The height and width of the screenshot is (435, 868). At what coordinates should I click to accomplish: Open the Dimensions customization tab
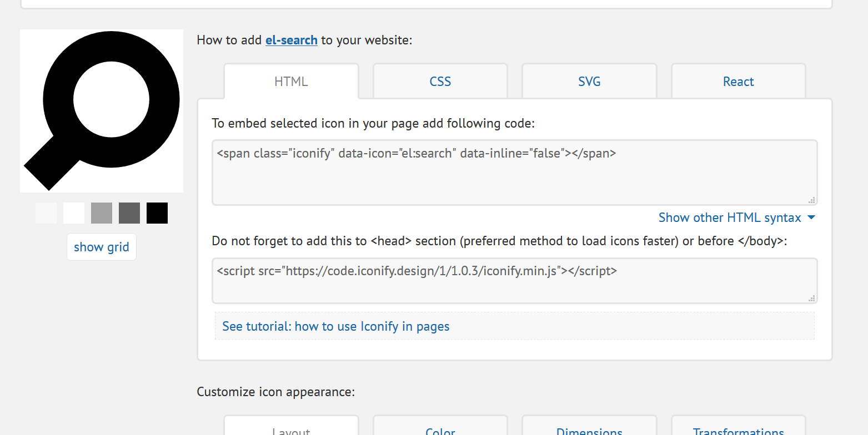point(589,428)
